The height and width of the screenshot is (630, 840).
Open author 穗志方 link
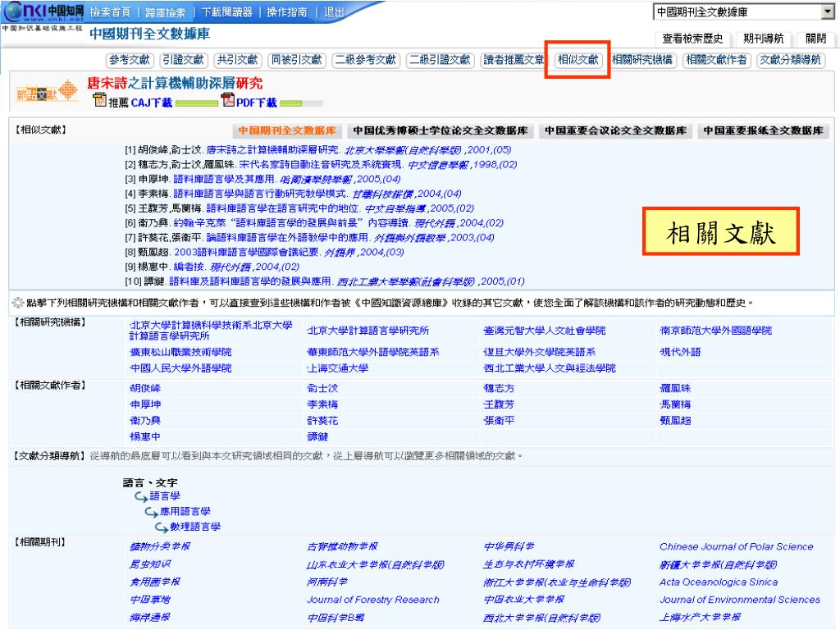(499, 388)
